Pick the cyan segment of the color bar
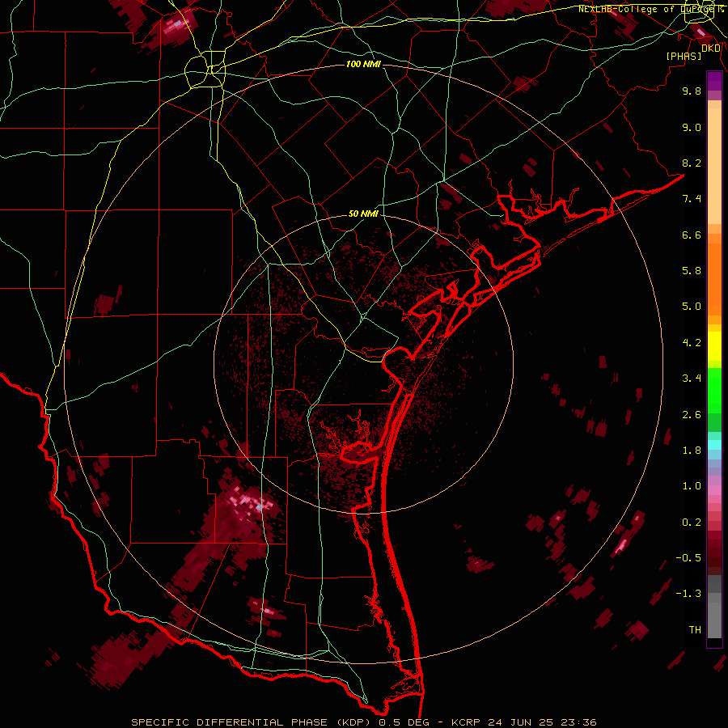Screen dimensions: 728x728 714,445
